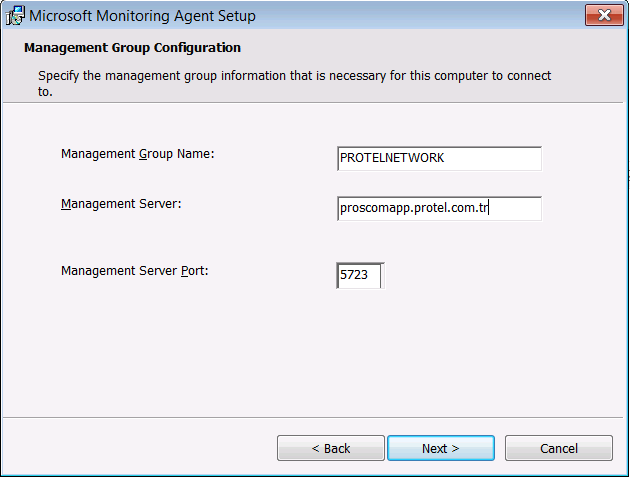Click the Microsoft Monitoring Agent Setup title text

pyautogui.click(x=142, y=16)
